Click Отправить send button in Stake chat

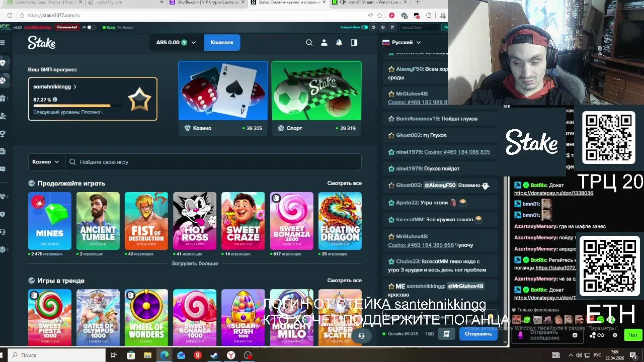pyautogui.click(x=478, y=334)
